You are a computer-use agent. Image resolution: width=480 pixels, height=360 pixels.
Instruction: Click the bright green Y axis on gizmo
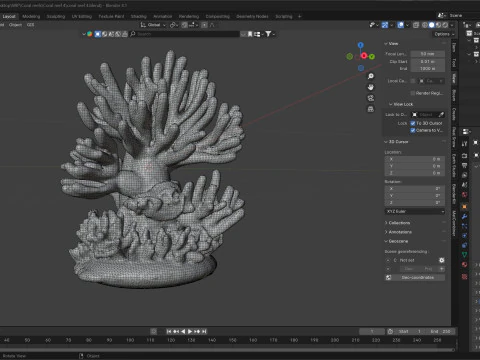(x=372, y=57)
